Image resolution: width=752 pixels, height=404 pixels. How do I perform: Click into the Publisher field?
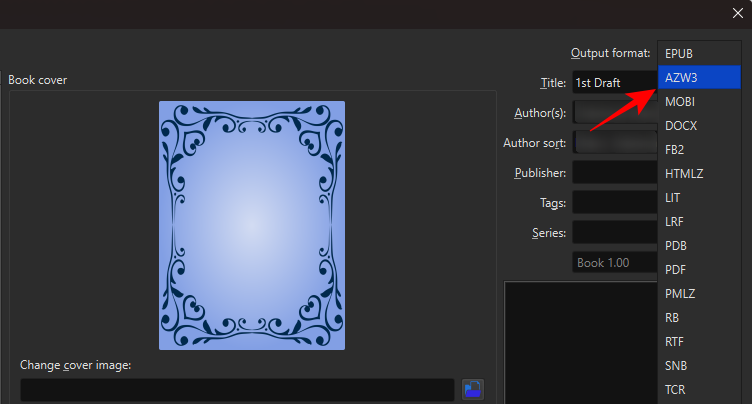(x=615, y=172)
